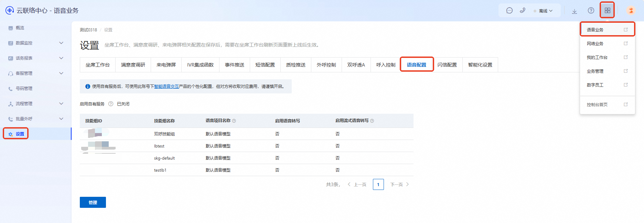Open the 号码管理 sidebar item
This screenshot has height=223, width=644.
pyautogui.click(x=36, y=89)
